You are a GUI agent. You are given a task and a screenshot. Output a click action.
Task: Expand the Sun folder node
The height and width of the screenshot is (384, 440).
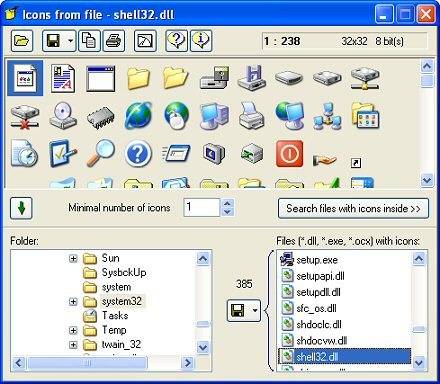point(73,258)
